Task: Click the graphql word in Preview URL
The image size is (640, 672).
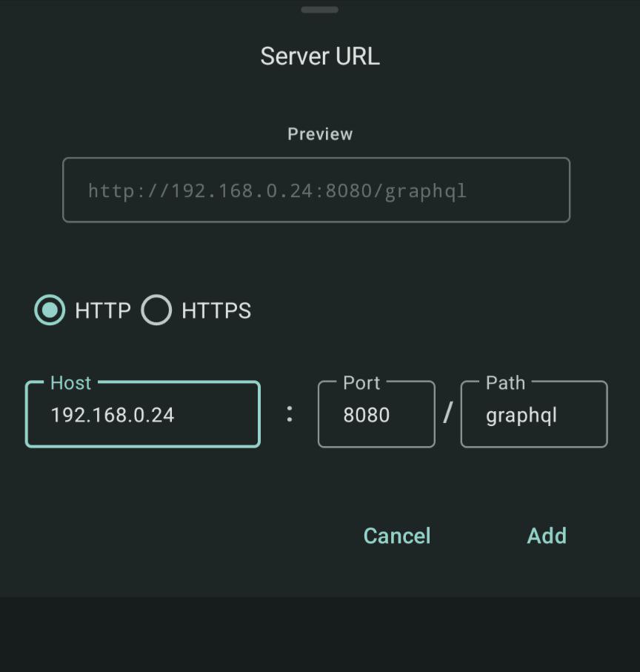Action: click(425, 191)
